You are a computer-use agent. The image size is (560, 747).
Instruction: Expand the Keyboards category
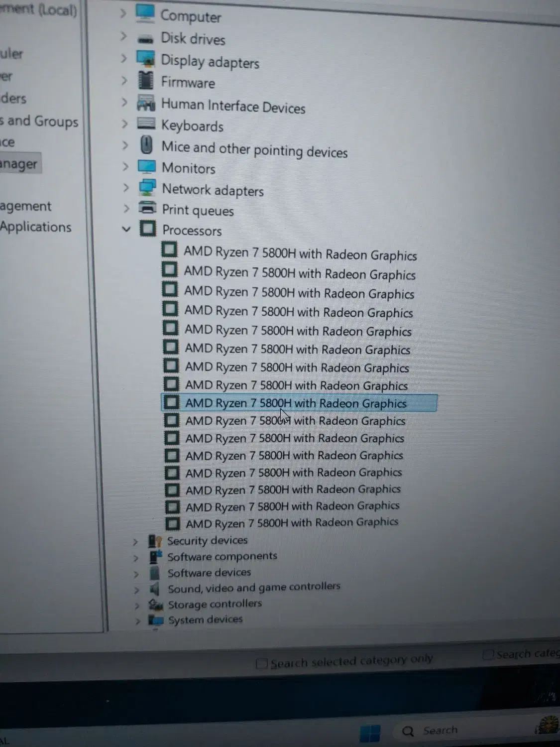click(x=125, y=124)
